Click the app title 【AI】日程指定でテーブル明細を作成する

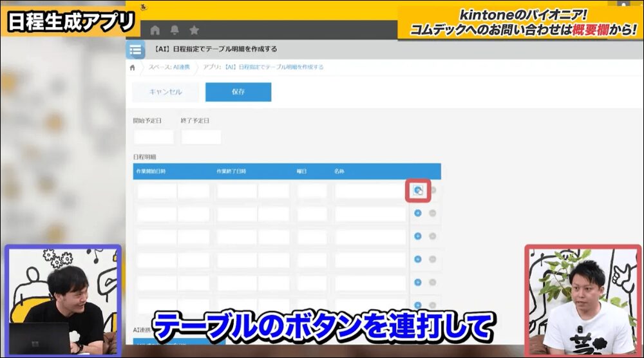click(x=216, y=49)
